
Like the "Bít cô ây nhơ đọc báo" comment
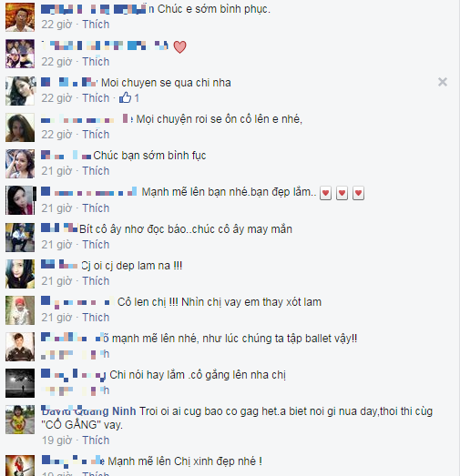pyautogui.click(x=96, y=245)
